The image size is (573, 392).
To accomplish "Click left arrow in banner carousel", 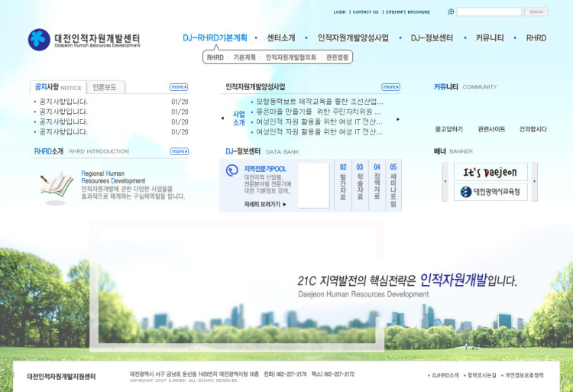I will coord(445,182).
